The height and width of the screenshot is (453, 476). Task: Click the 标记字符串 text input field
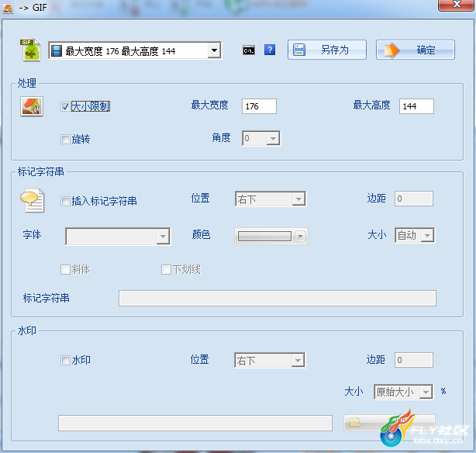pyautogui.click(x=278, y=298)
